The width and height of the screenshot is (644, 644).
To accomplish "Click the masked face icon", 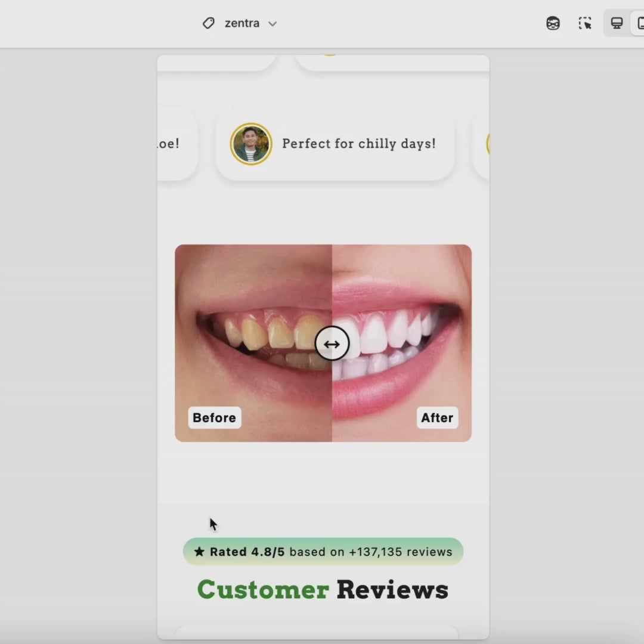I will tap(553, 23).
